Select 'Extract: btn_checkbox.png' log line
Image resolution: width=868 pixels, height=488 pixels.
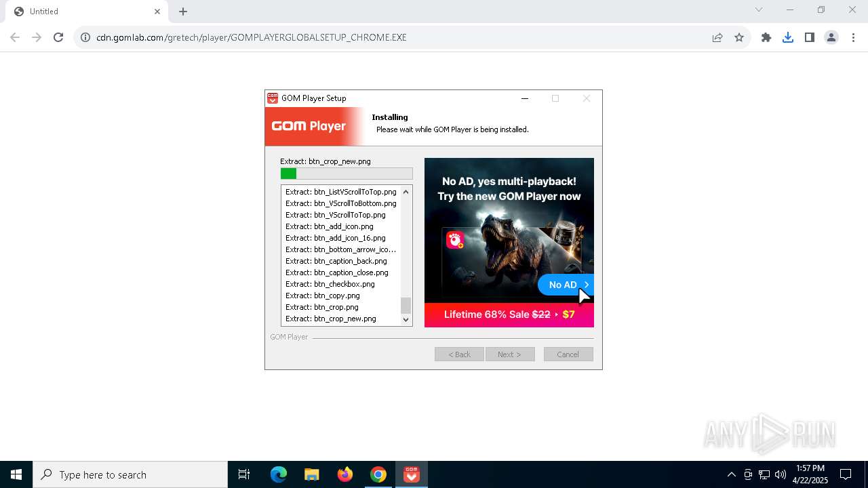pos(330,284)
